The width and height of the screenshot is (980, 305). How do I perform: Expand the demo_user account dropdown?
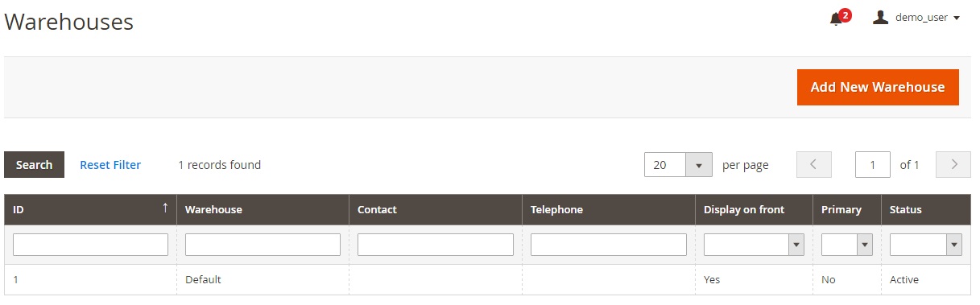(x=957, y=18)
